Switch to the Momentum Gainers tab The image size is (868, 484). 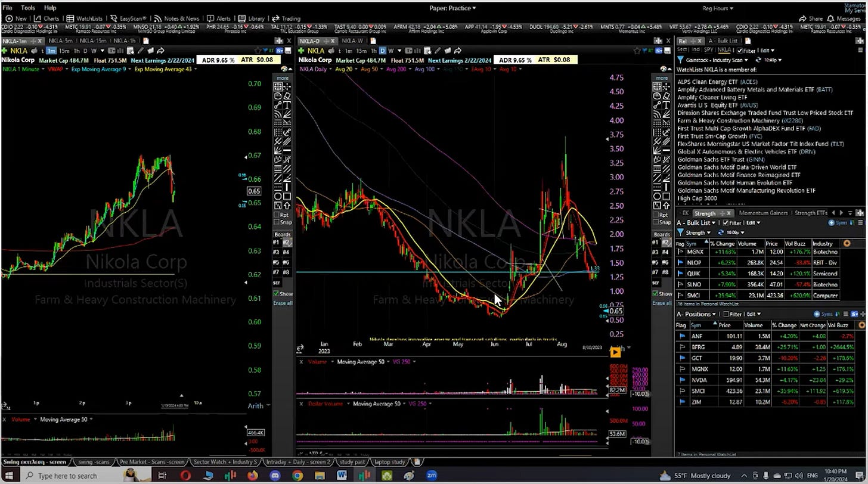tap(762, 213)
